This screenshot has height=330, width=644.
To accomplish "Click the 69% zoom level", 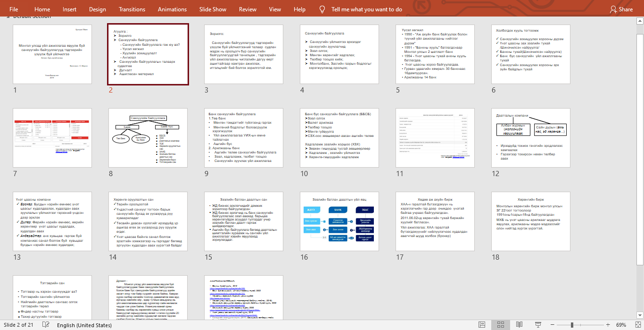I will click(621, 325).
